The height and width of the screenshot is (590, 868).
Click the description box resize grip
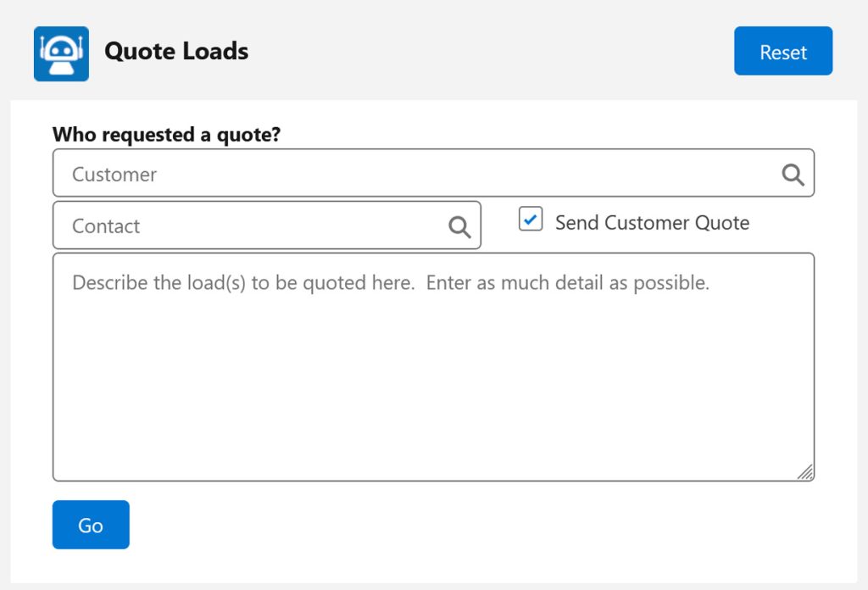(805, 472)
